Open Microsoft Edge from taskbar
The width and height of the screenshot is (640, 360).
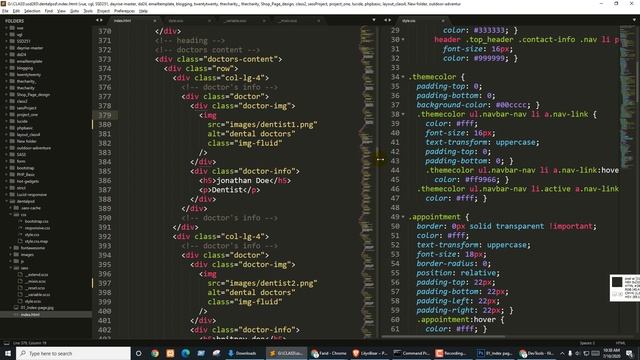pos(186,353)
